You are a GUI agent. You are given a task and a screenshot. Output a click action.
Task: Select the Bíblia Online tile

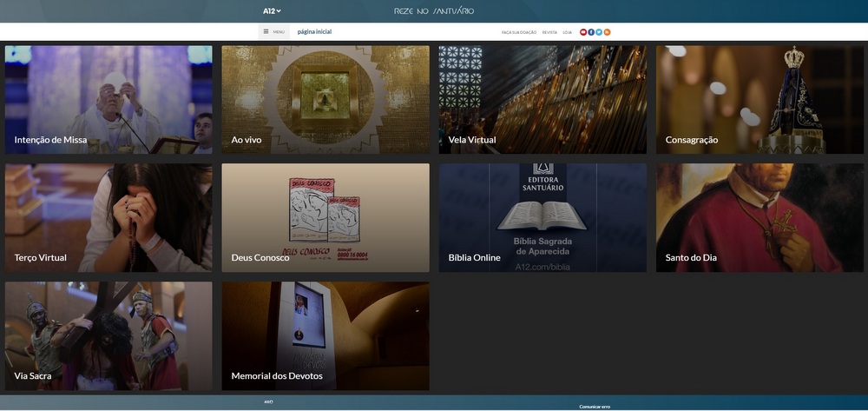[542, 217]
